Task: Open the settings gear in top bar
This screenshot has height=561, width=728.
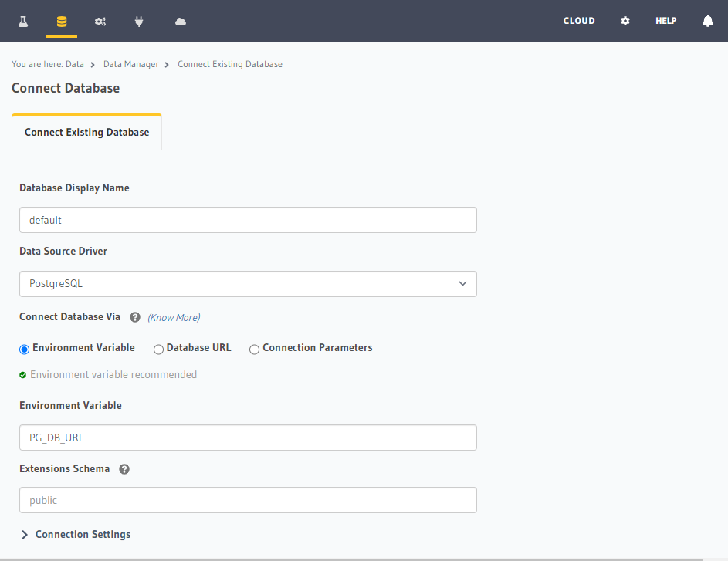Action: click(x=625, y=20)
